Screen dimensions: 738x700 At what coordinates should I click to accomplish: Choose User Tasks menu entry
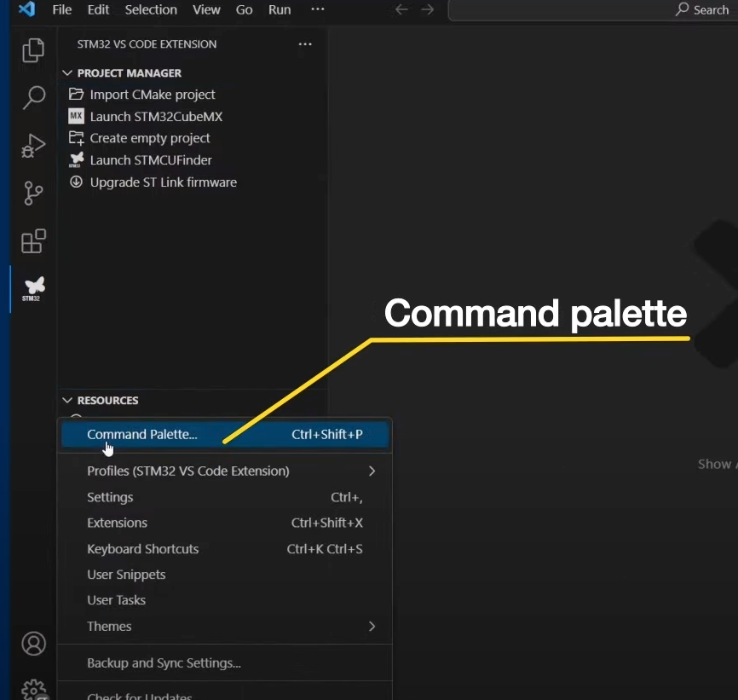click(225, 600)
